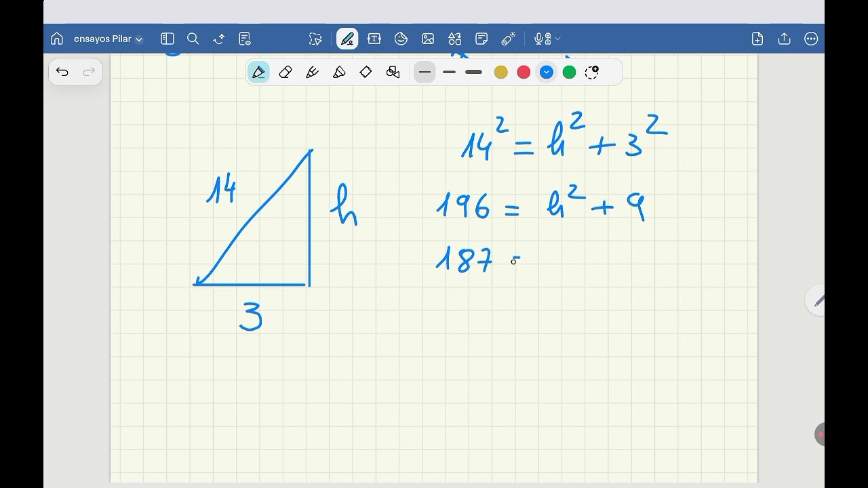Open the AI sparkle assistant tool

pyautogui.click(x=218, y=39)
